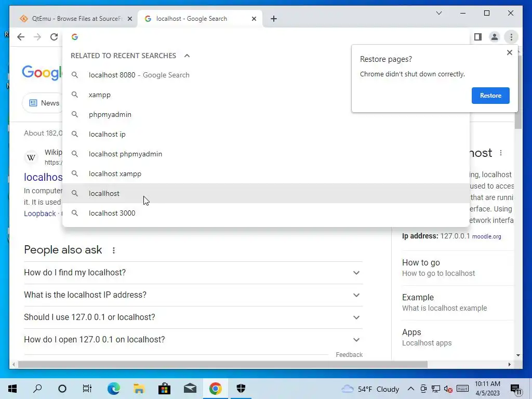Expand 'How do I open 127.0 0.1 on localhost?'
The height and width of the screenshot is (399, 532).
(193, 340)
